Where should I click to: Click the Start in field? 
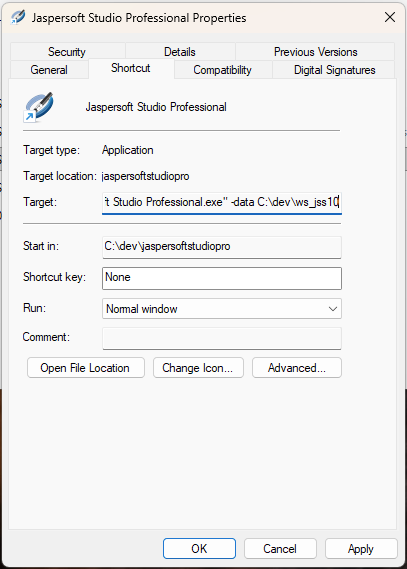point(222,247)
